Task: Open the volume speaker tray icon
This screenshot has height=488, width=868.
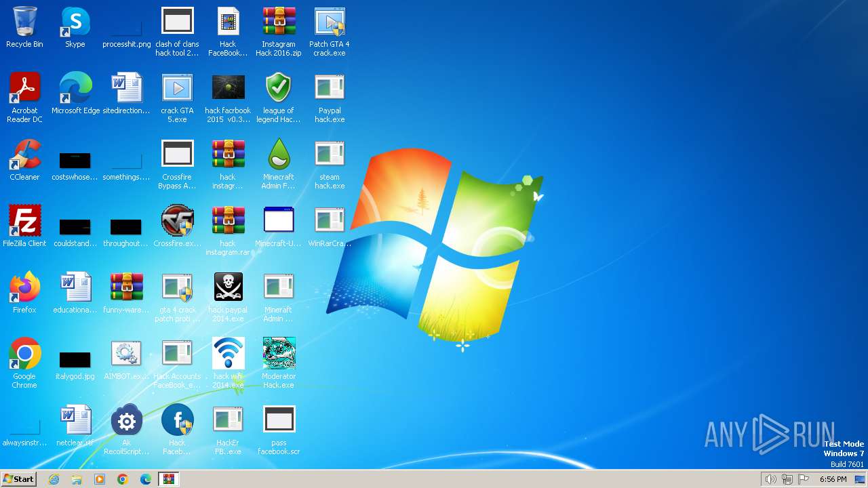Action: 770,479
